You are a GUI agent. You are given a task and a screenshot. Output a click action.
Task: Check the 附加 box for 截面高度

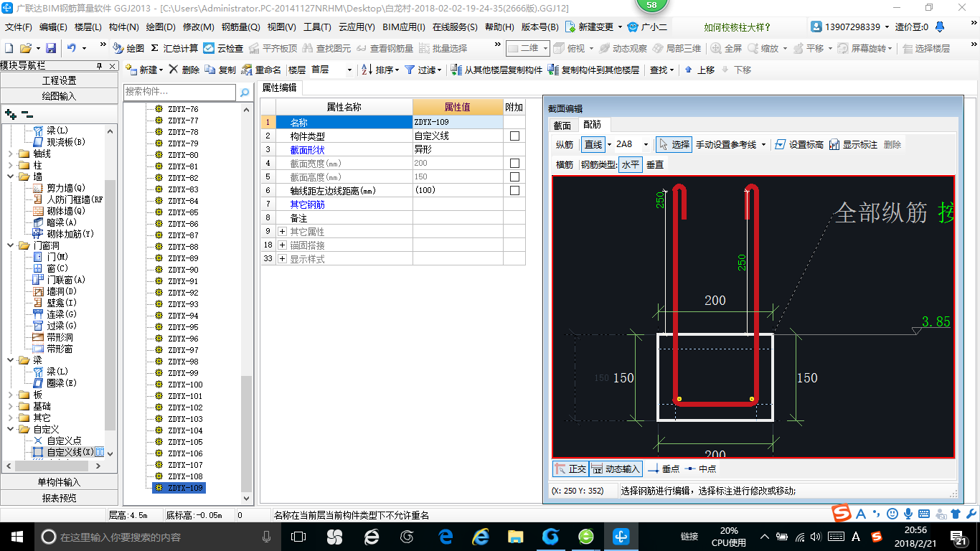pos(514,176)
